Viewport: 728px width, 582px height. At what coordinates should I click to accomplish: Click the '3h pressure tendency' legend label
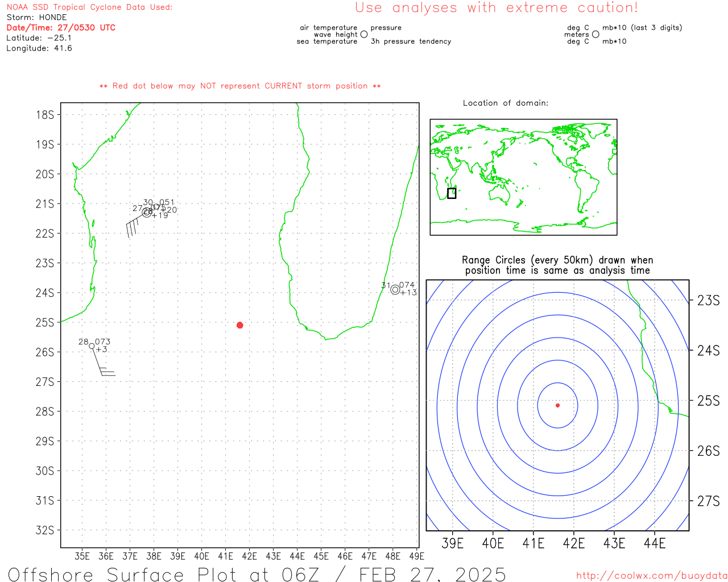[x=411, y=41]
